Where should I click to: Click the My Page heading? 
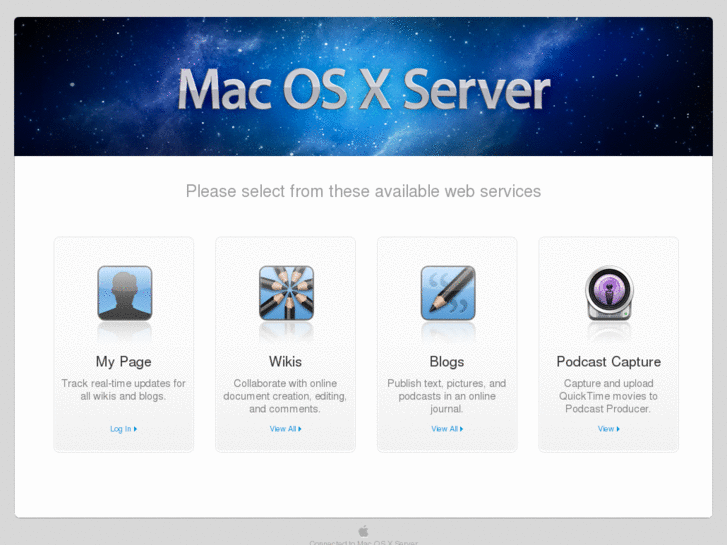[x=123, y=362]
